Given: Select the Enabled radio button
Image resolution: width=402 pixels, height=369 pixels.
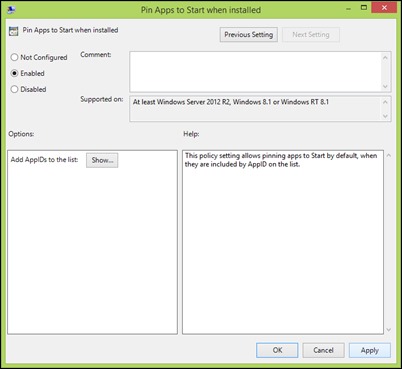Looking at the screenshot, I should [14, 73].
